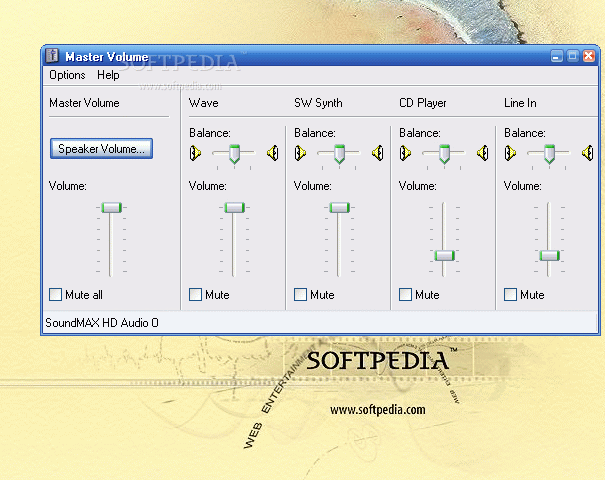
Task: Click the left speaker icon under Line In balance
Action: pos(510,153)
